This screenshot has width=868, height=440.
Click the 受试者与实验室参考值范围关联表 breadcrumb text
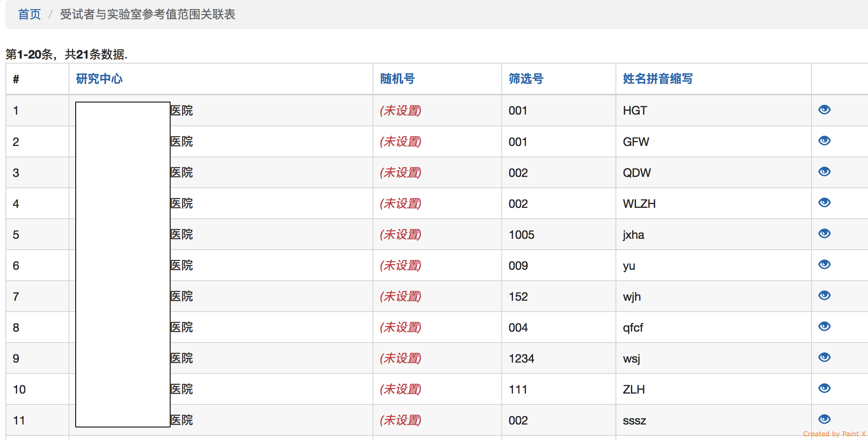click(148, 15)
